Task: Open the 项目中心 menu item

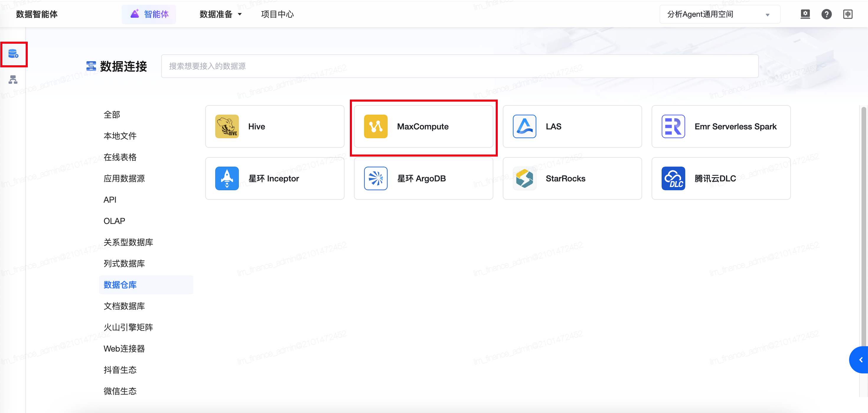Action: pos(277,14)
